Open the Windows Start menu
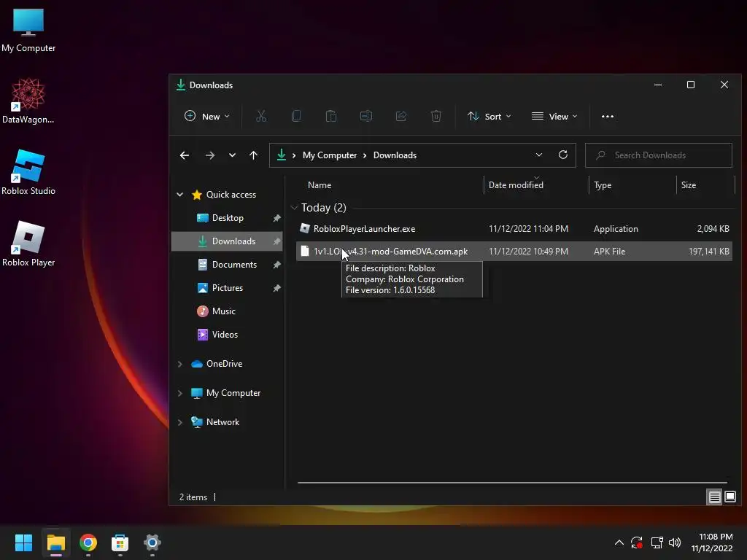This screenshot has height=560, width=747. click(23, 542)
